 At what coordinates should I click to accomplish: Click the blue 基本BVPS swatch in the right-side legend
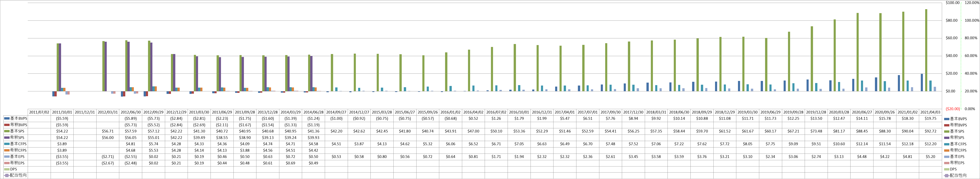(x=947, y=119)
